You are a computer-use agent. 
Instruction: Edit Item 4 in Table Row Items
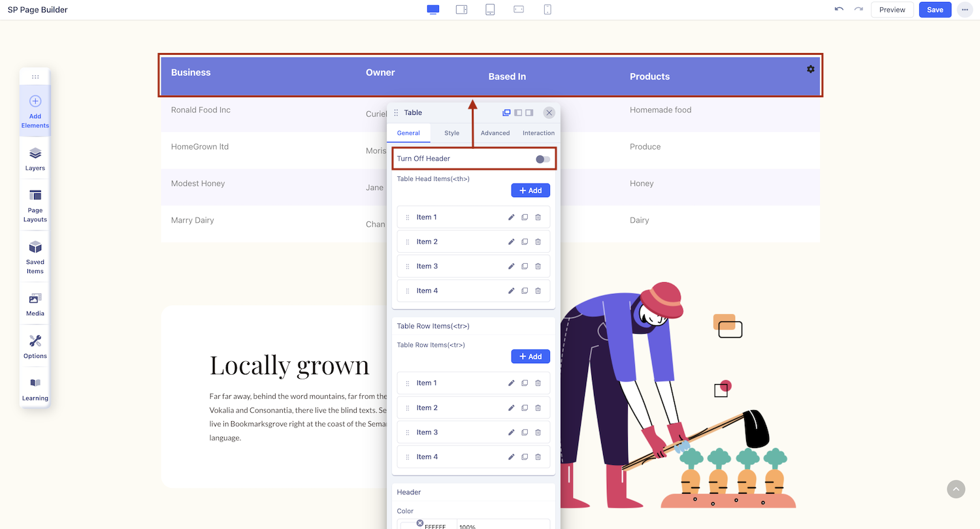click(512, 457)
